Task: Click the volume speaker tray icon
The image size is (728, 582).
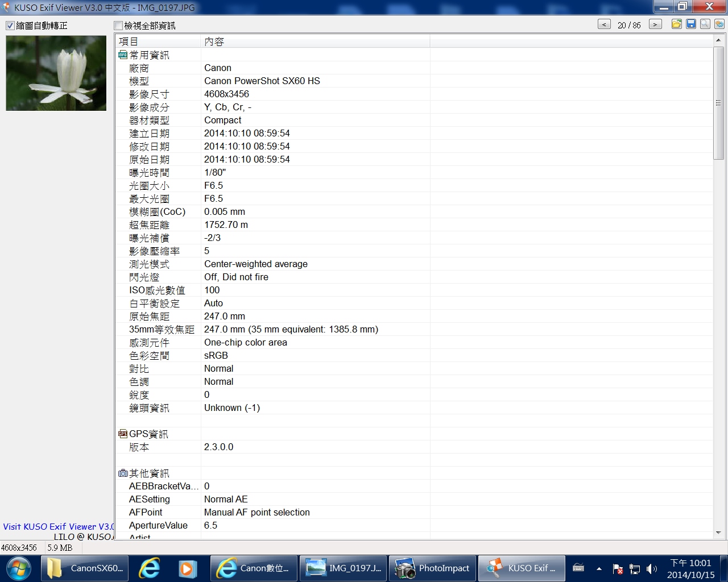Action: (x=652, y=569)
